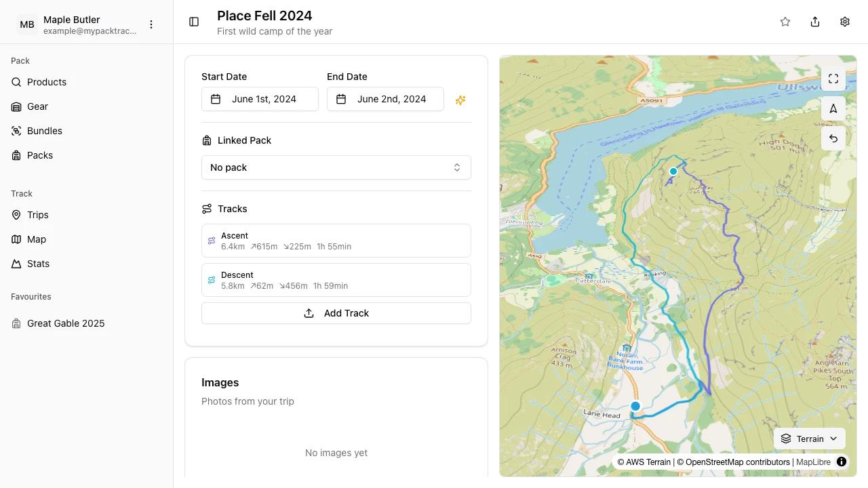
Task: Reset map view with undo arrow
Action: pos(833,138)
